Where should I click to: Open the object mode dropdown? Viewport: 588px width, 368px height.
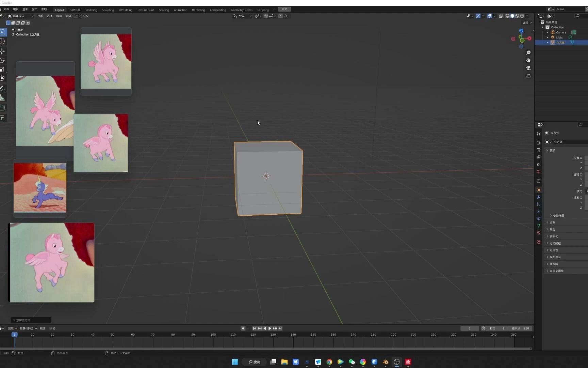tap(21, 16)
